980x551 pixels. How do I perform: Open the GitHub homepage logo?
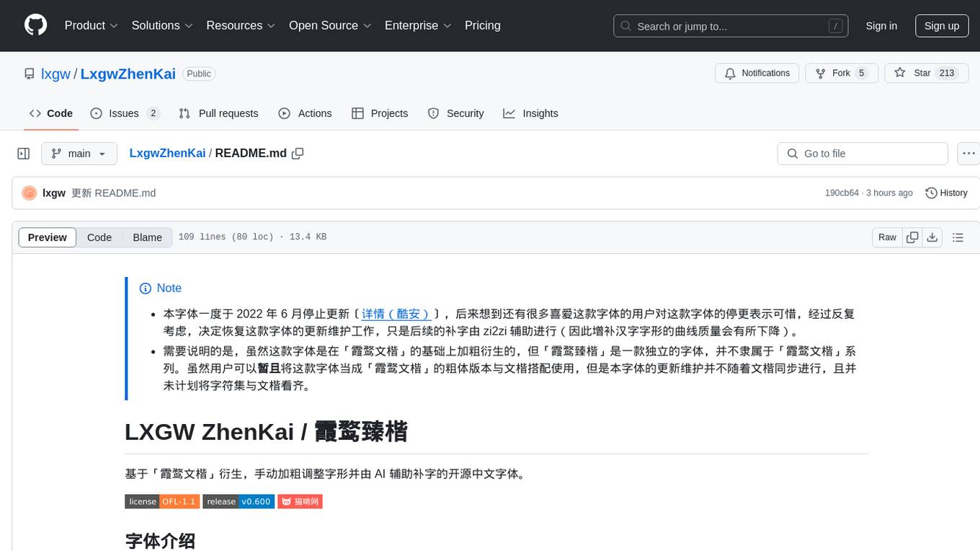point(35,25)
